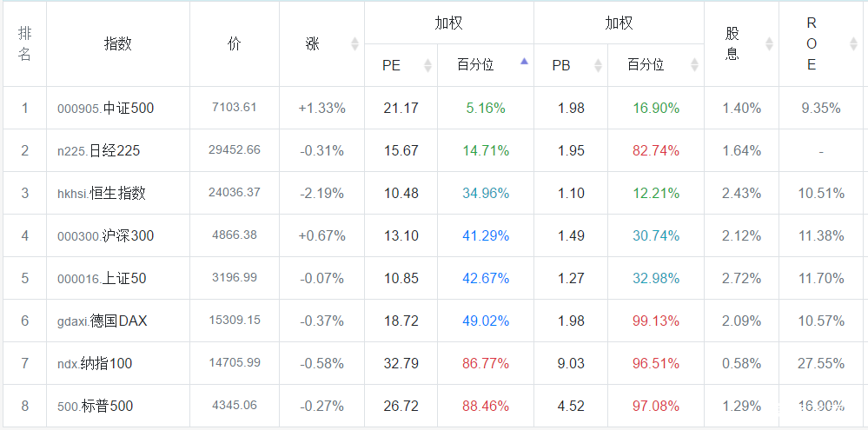This screenshot has width=868, height=430.
Task: Click PE percentile 88.46%
Action: (486, 407)
